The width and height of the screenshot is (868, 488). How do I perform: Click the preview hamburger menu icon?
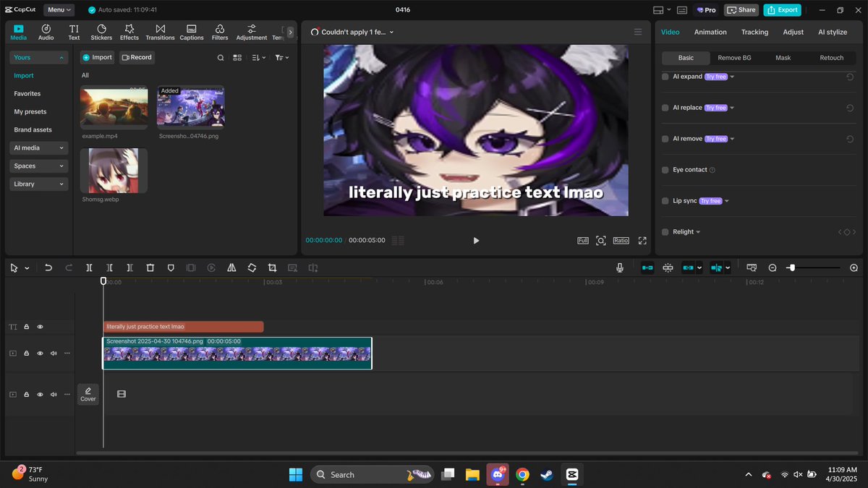pos(638,32)
